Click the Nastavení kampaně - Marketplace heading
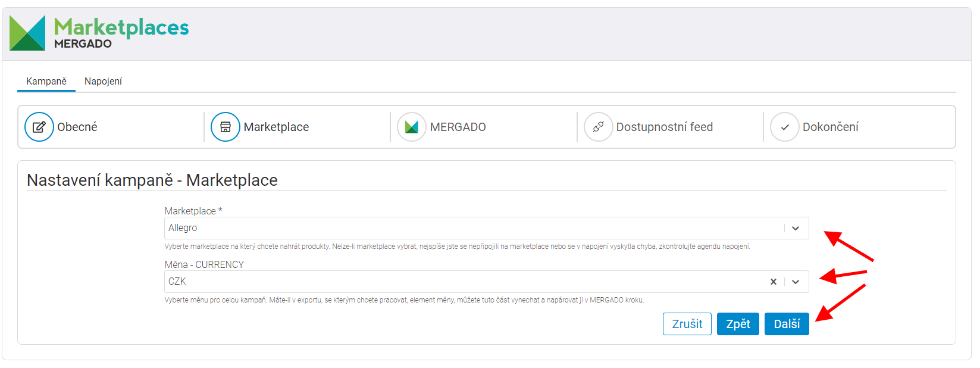The height and width of the screenshot is (368, 980). click(152, 180)
